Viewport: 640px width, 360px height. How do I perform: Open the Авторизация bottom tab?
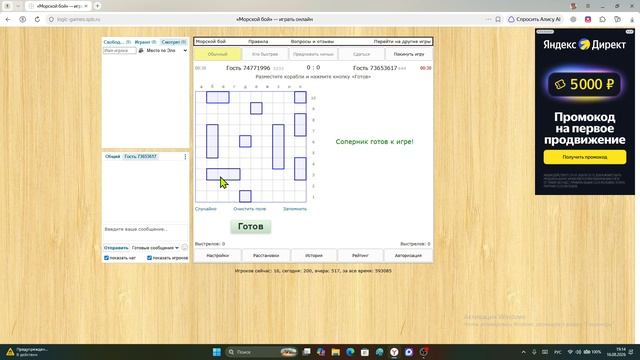click(408, 256)
